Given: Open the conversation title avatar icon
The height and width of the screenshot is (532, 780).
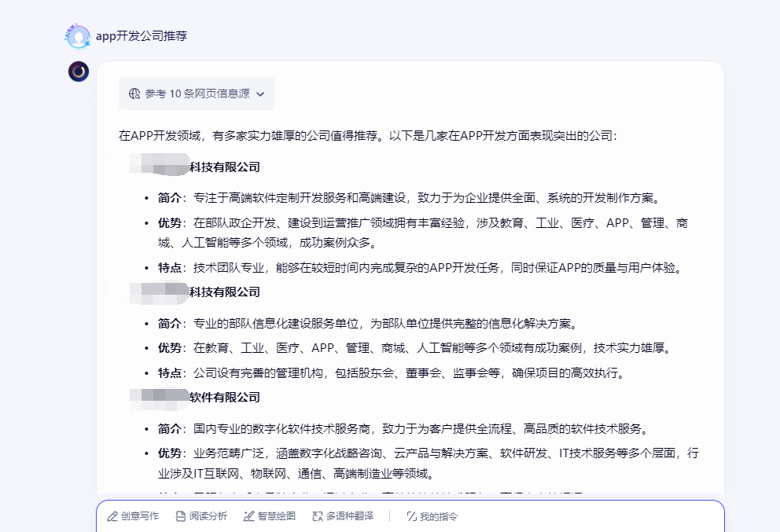Looking at the screenshot, I should coord(78,35).
